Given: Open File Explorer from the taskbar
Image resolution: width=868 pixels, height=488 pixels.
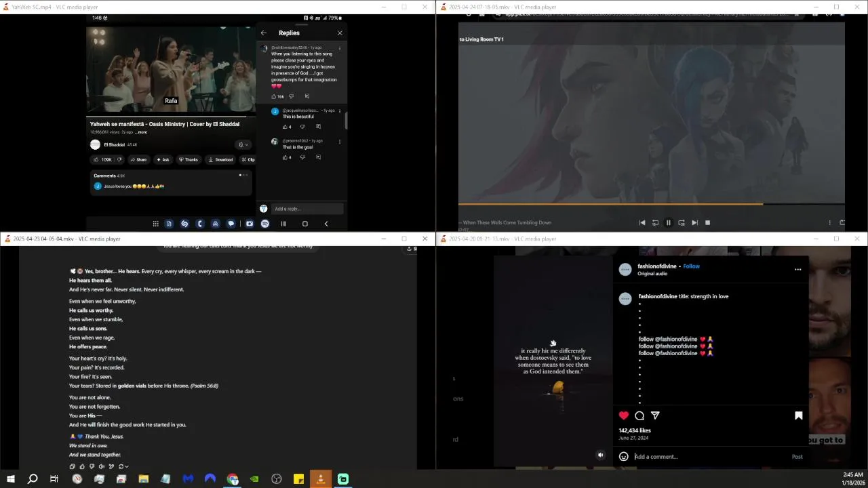Looking at the screenshot, I should coord(143,479).
